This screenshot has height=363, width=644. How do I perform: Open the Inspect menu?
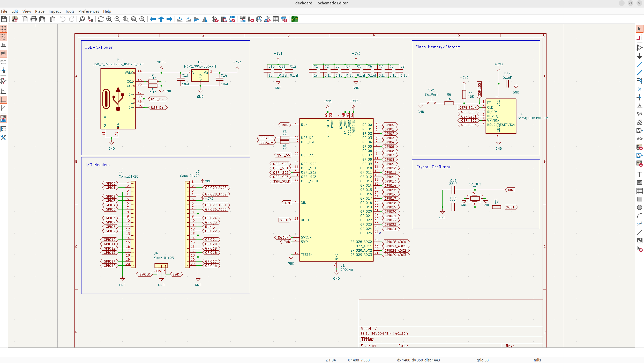pyautogui.click(x=55, y=11)
